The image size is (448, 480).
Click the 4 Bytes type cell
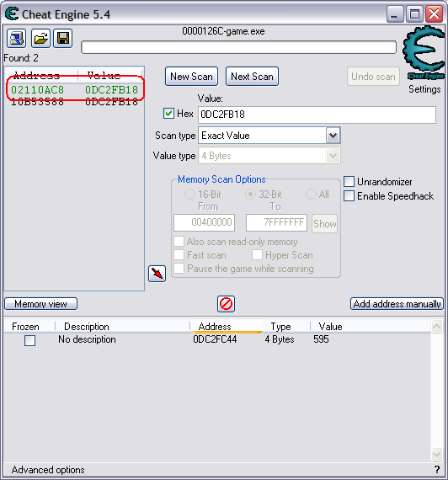pyautogui.click(x=280, y=339)
